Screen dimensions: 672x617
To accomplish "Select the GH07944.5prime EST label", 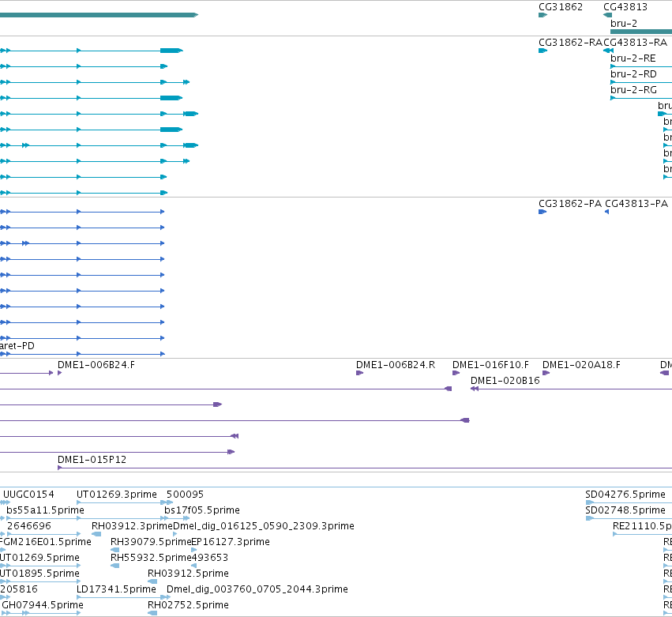I will click(x=43, y=605).
